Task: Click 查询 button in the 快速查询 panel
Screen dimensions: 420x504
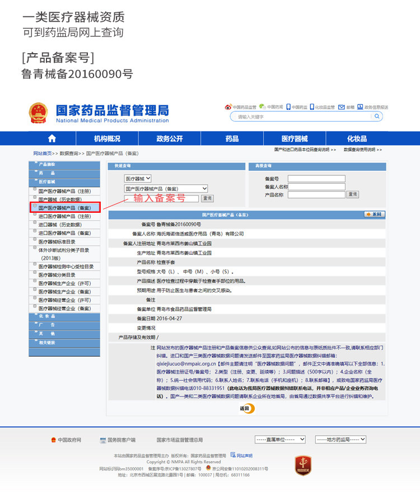Action: pos(207,198)
